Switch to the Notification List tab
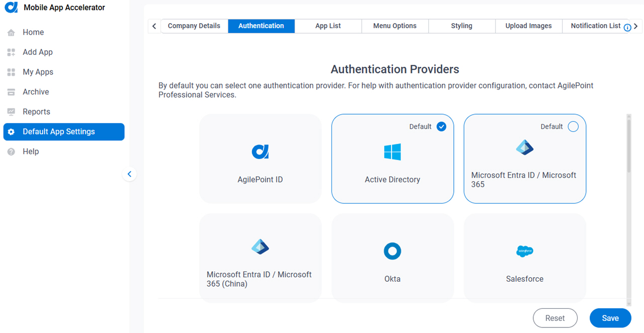 pyautogui.click(x=596, y=26)
